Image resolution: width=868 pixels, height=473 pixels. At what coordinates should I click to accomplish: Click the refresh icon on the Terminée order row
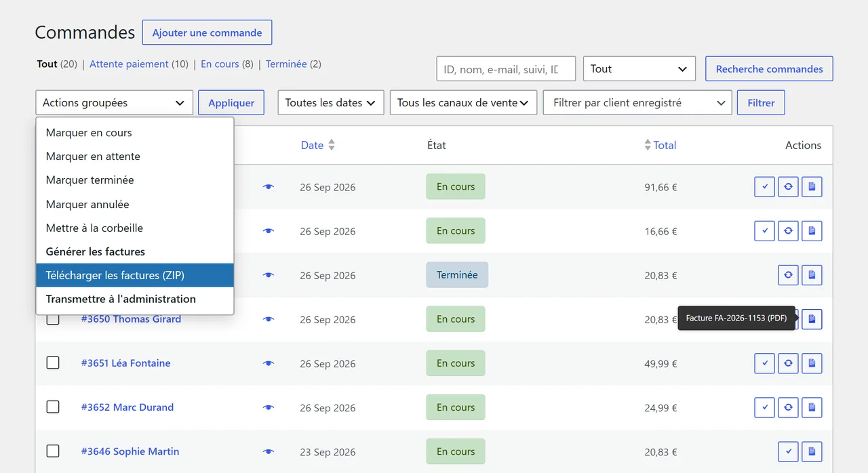788,275
